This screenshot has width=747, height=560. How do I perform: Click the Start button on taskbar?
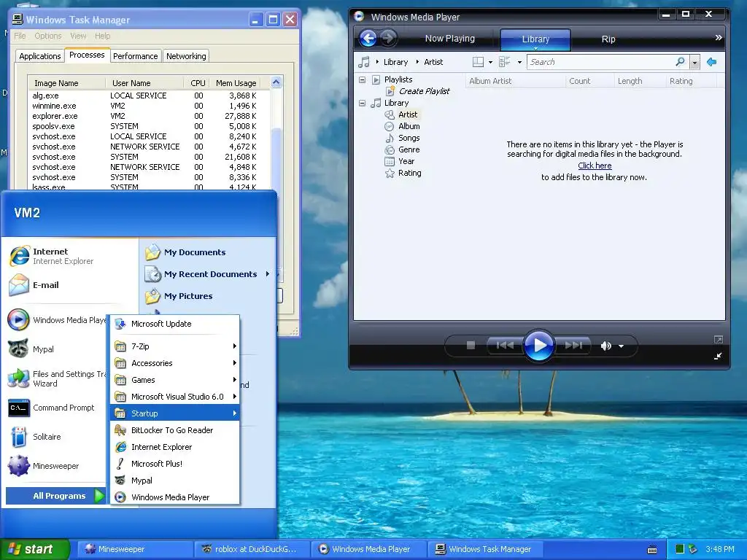click(x=34, y=549)
